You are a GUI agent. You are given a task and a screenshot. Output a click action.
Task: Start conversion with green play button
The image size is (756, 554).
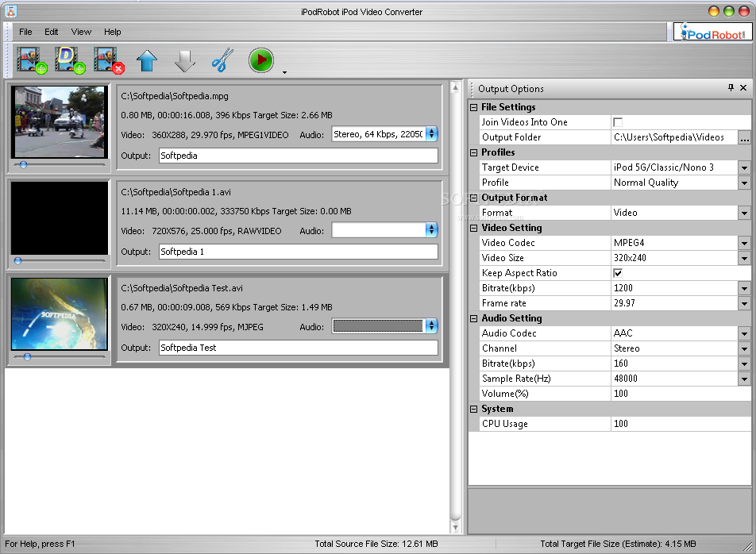(x=260, y=60)
